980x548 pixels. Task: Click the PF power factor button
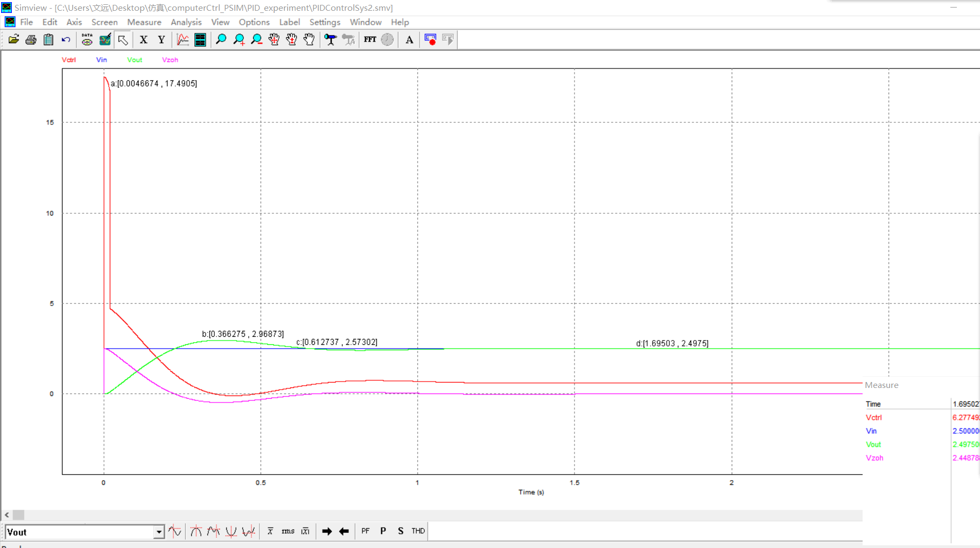click(366, 531)
